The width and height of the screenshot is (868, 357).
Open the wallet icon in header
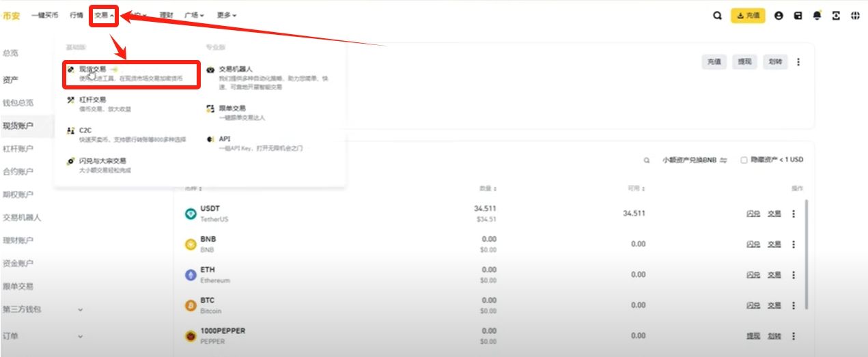798,16
